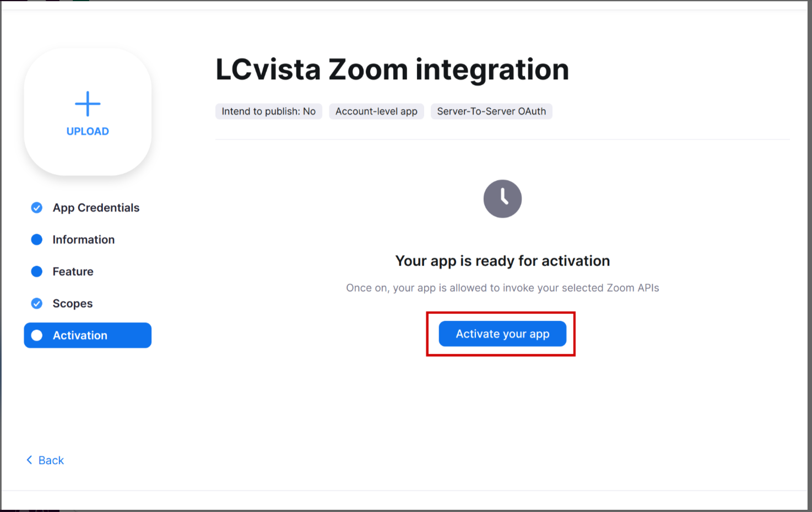
Task: Switch to the Feature step
Action: coord(73,272)
